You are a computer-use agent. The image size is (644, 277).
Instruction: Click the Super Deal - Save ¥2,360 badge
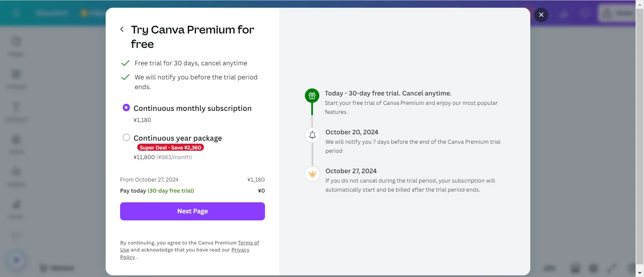pos(170,148)
